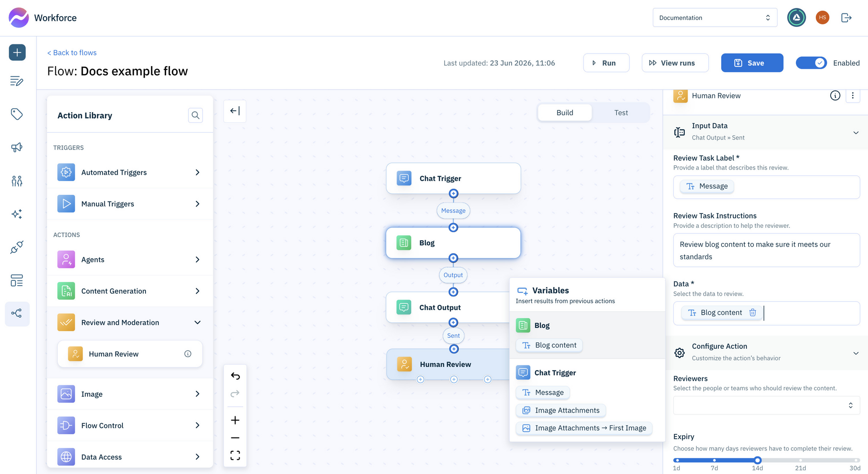
Task: Open the Documentation dropdown
Action: (x=715, y=18)
